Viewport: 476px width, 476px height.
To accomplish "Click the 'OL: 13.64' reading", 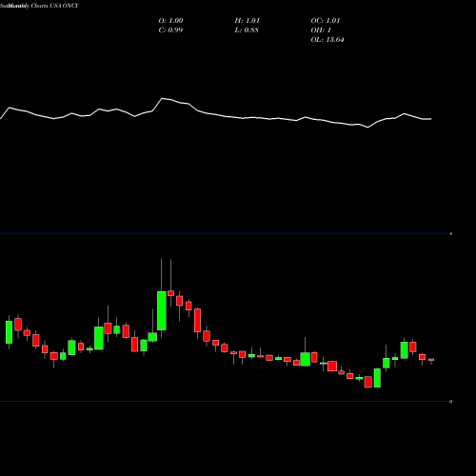I will click(x=327, y=40).
